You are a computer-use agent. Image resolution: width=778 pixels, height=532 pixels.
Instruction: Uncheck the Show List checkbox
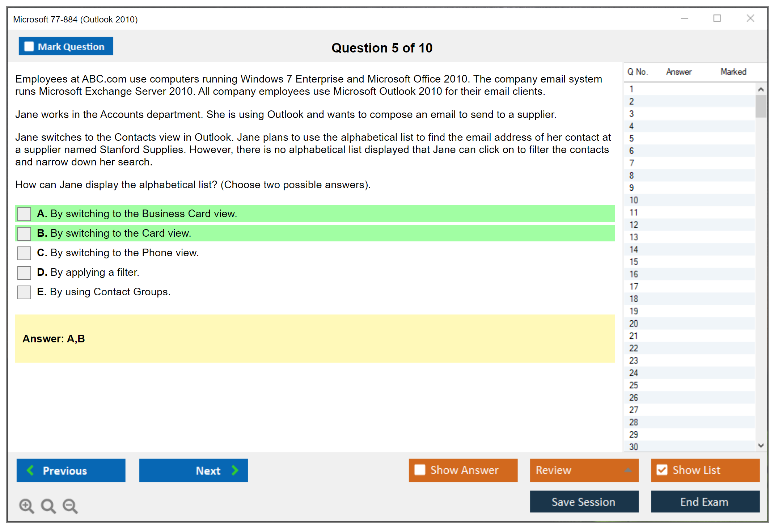point(662,470)
